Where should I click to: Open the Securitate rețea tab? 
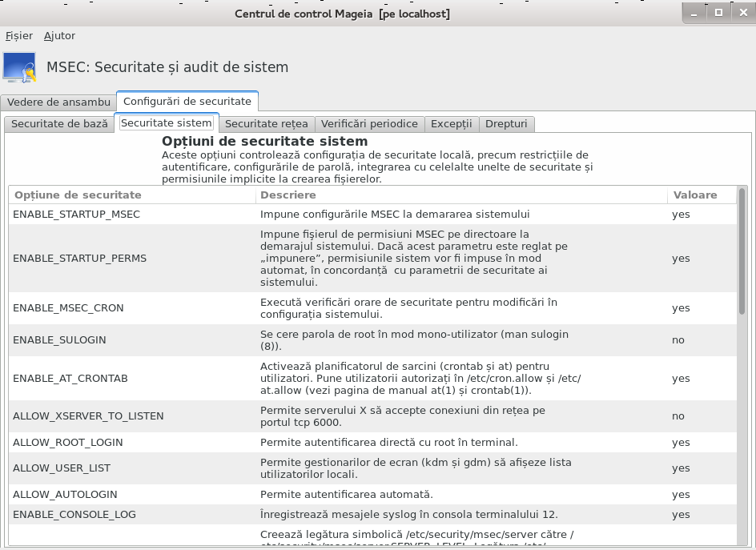pyautogui.click(x=266, y=124)
